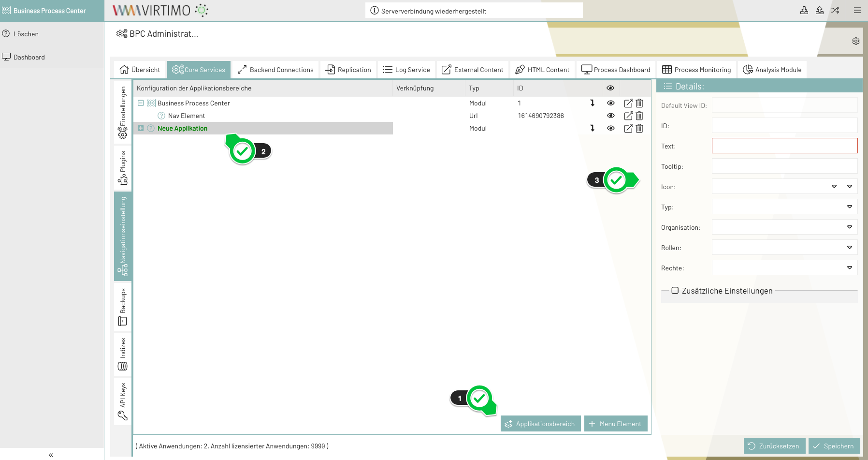868x460 pixels.
Task: Click the settings gear icon below header
Action: coord(856,41)
